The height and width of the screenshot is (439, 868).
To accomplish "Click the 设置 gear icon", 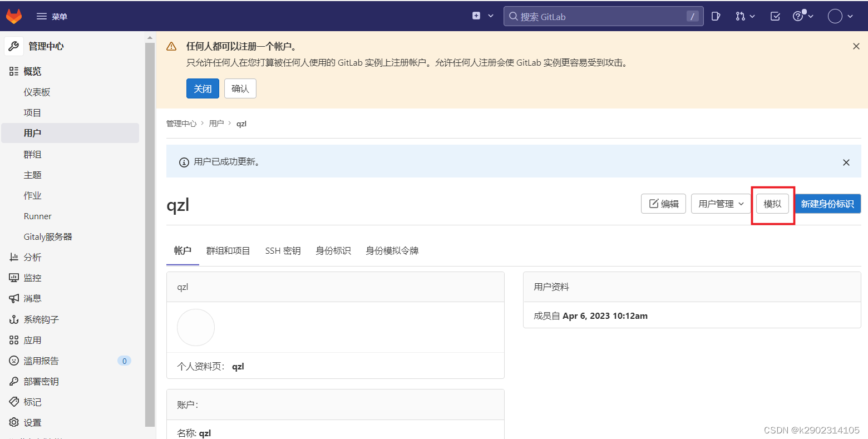I will [14, 422].
